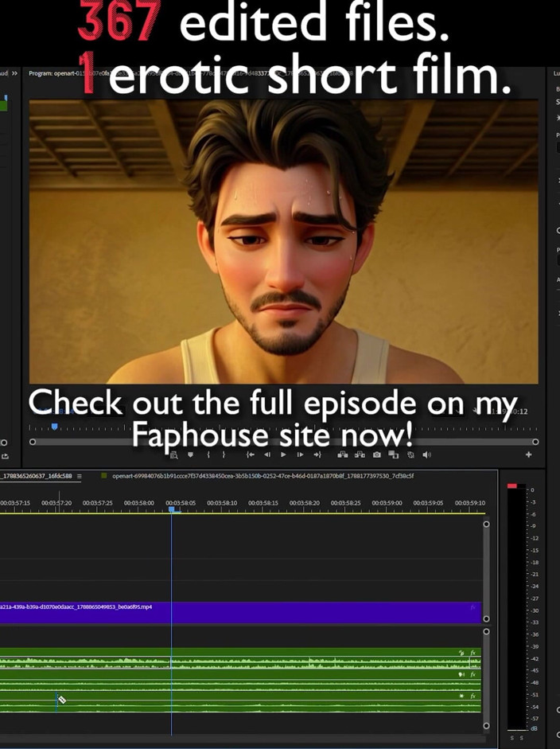Click the Mark Out bracket icon
Screen dimensions: 560x749
click(x=224, y=454)
